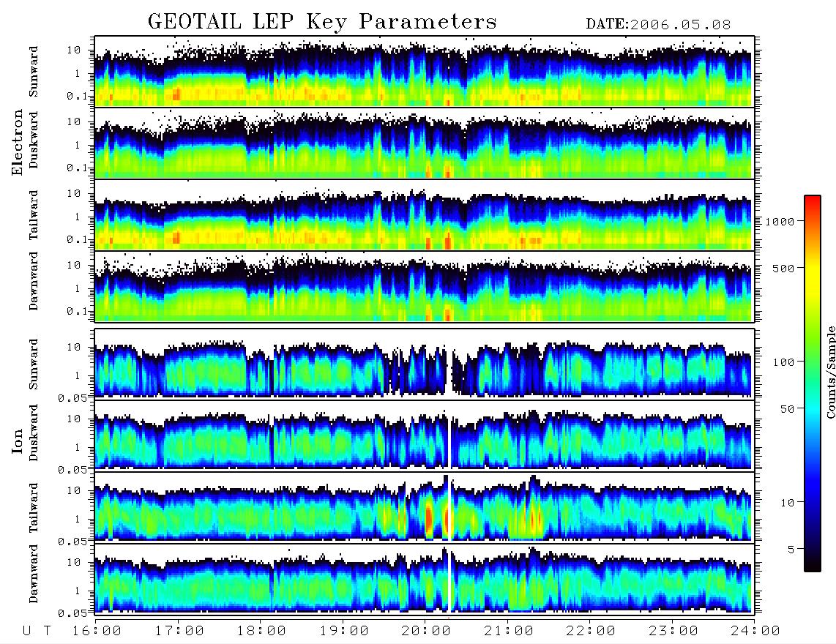Click the "20:00" time tick label

tap(426, 632)
